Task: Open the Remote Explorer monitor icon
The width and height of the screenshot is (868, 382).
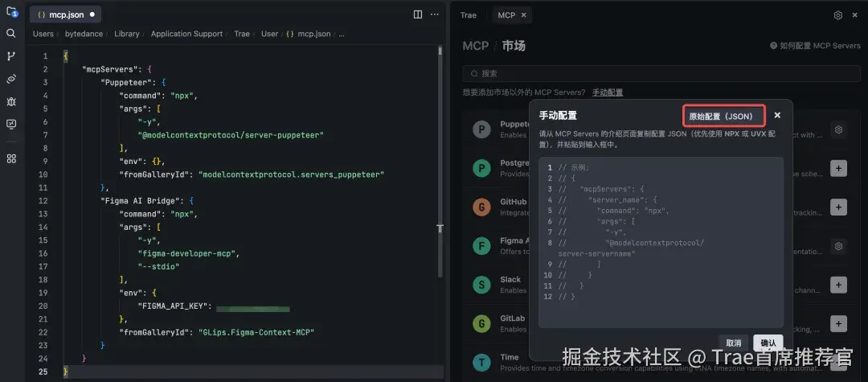Action: 11,124
